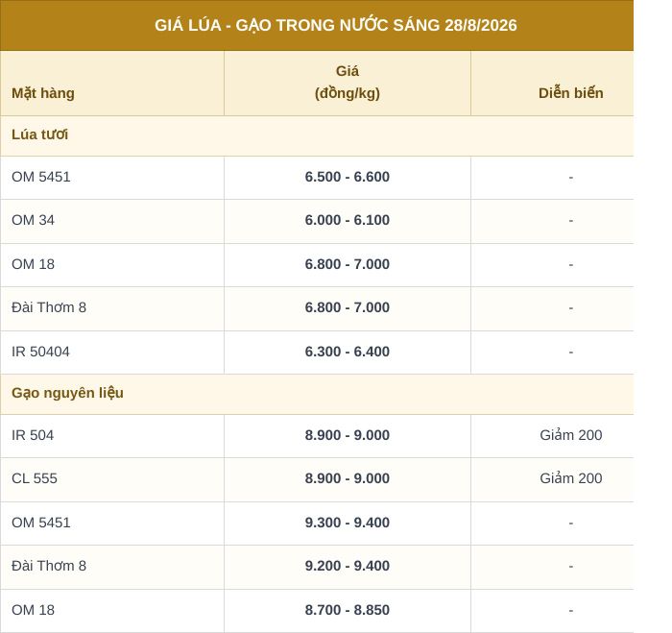Image resolution: width=672 pixels, height=633 pixels.
Task: Click the IR 50404 item name
Action: (x=40, y=352)
